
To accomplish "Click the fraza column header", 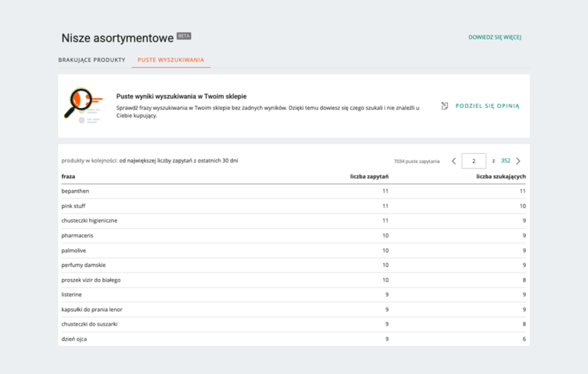I will tap(68, 176).
